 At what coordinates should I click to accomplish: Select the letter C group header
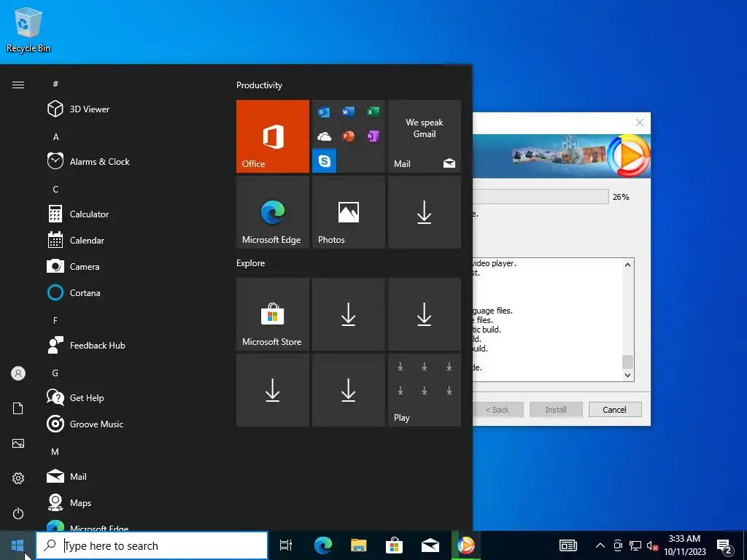tap(55, 189)
